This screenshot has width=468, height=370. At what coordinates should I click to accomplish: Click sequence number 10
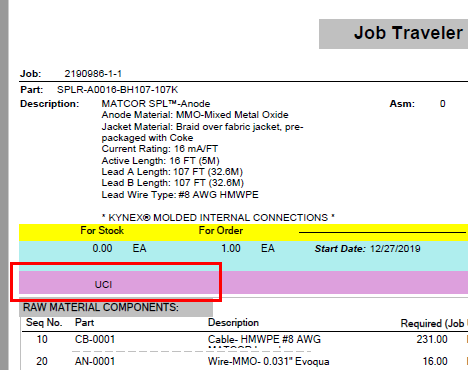pyautogui.click(x=42, y=339)
